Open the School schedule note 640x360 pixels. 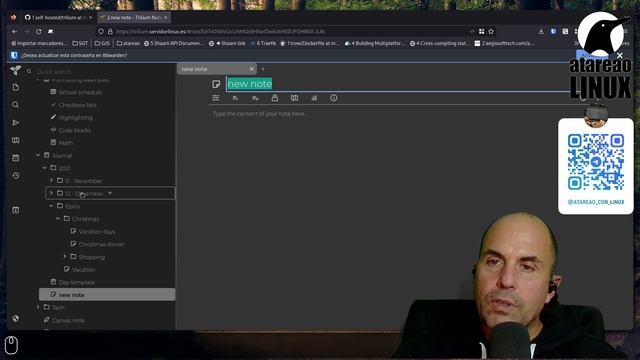80,92
